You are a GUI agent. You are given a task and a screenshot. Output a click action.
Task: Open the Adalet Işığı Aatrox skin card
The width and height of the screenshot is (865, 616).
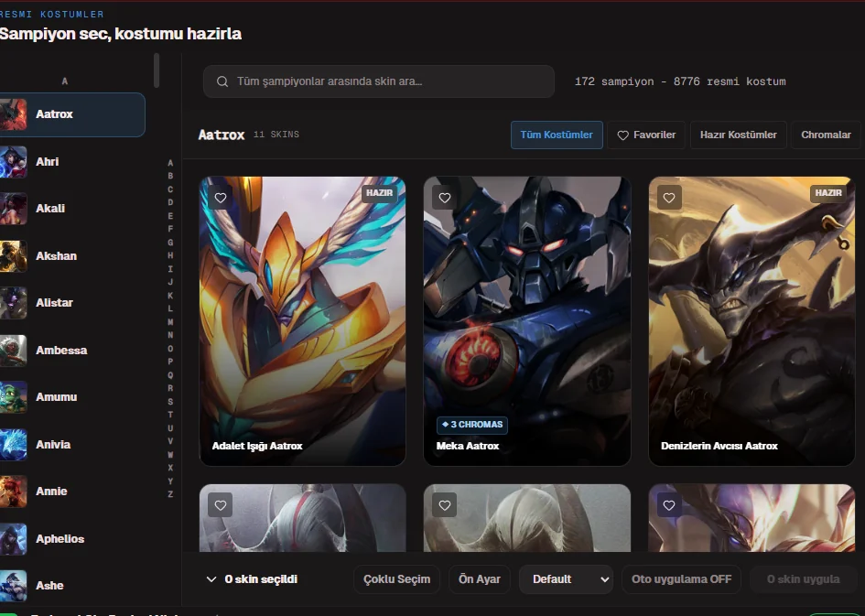(302, 321)
